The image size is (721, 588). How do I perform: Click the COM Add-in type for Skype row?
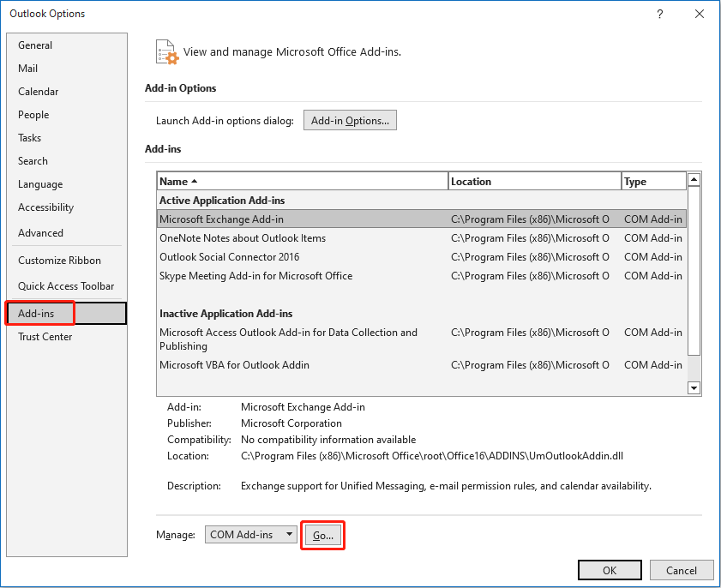pyautogui.click(x=653, y=276)
